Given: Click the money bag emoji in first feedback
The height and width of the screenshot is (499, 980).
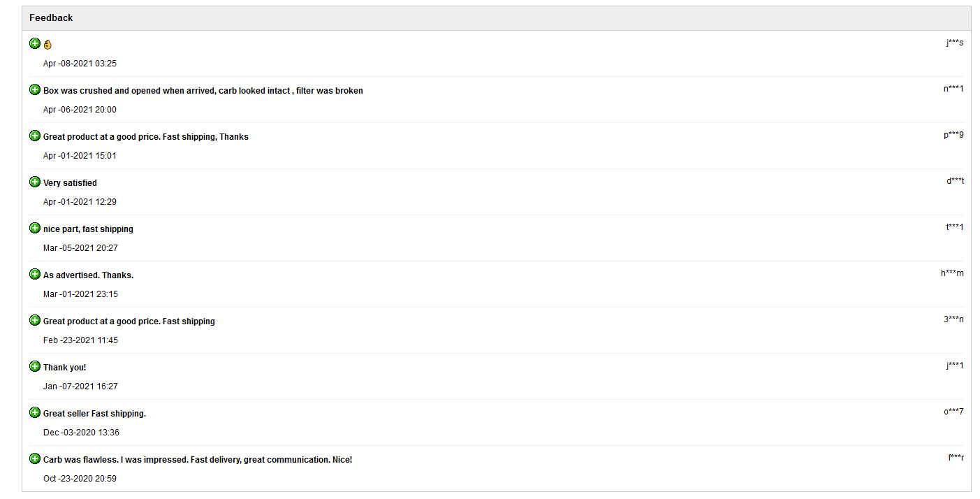Looking at the screenshot, I should (47, 44).
